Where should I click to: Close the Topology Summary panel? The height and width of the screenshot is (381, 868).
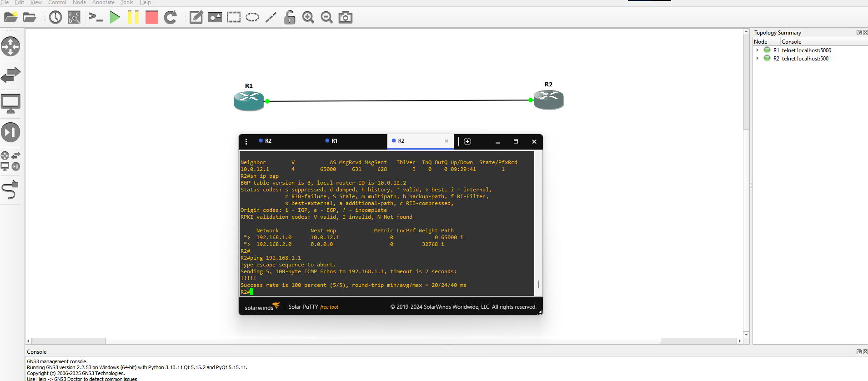click(x=865, y=33)
